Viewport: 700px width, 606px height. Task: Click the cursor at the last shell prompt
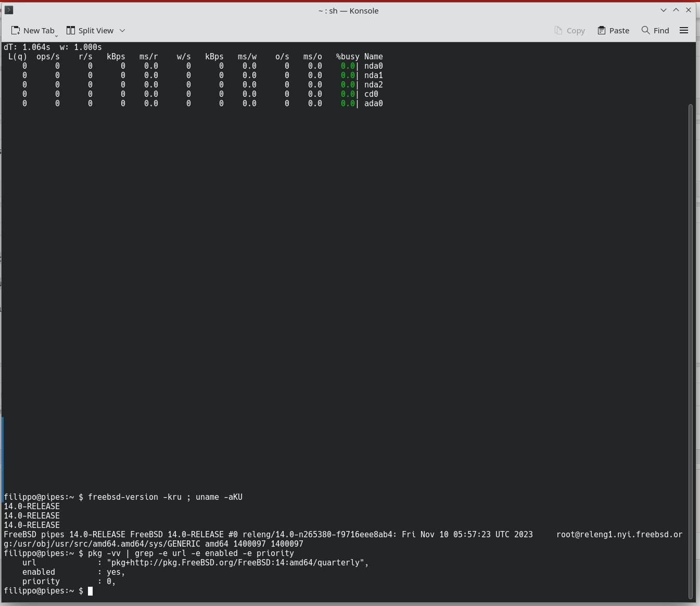(90, 591)
